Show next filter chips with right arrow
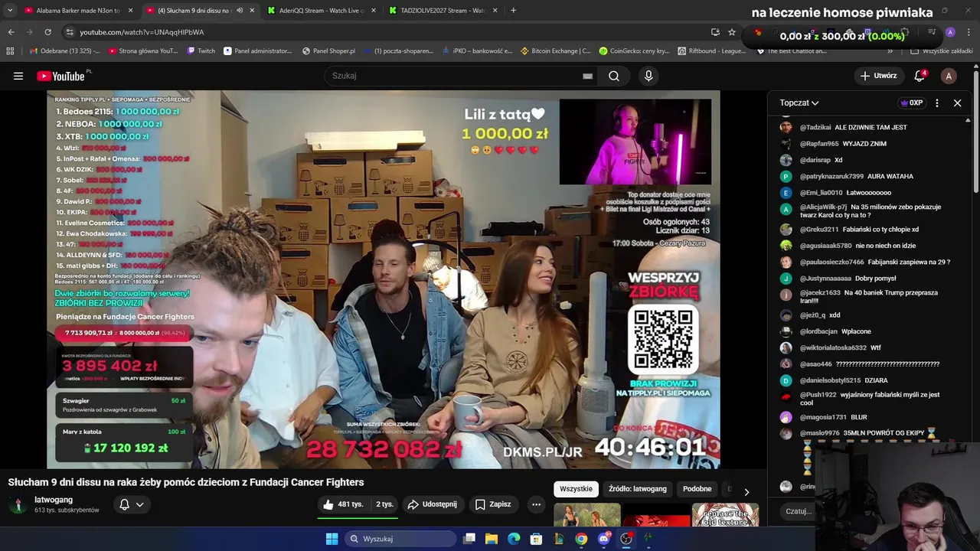980x551 pixels. (x=746, y=492)
